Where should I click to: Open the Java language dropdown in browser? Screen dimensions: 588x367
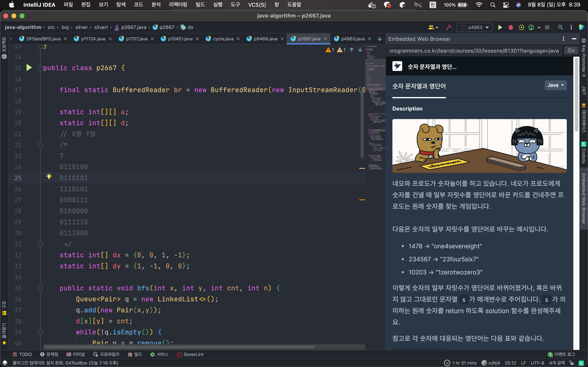(556, 85)
